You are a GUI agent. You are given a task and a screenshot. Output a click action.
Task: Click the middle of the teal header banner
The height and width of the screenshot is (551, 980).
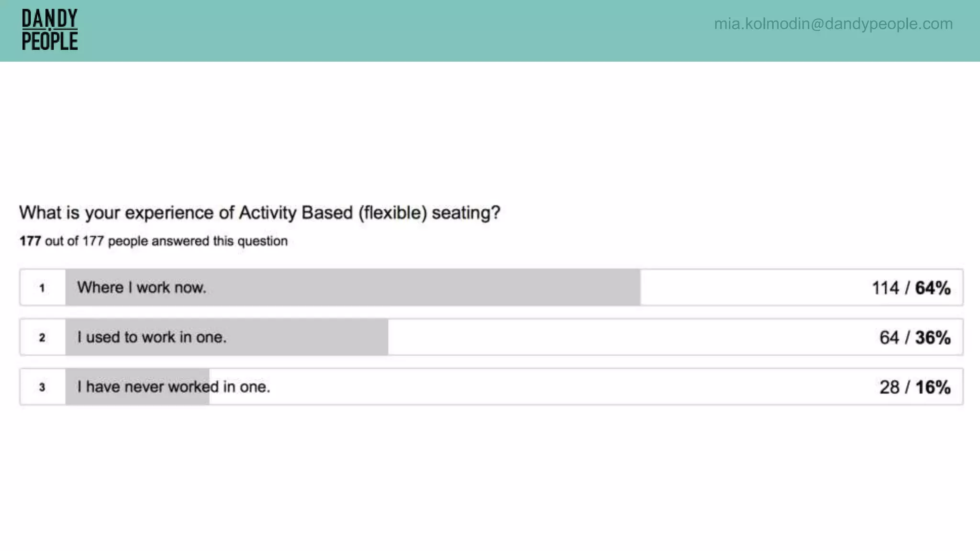(490, 31)
